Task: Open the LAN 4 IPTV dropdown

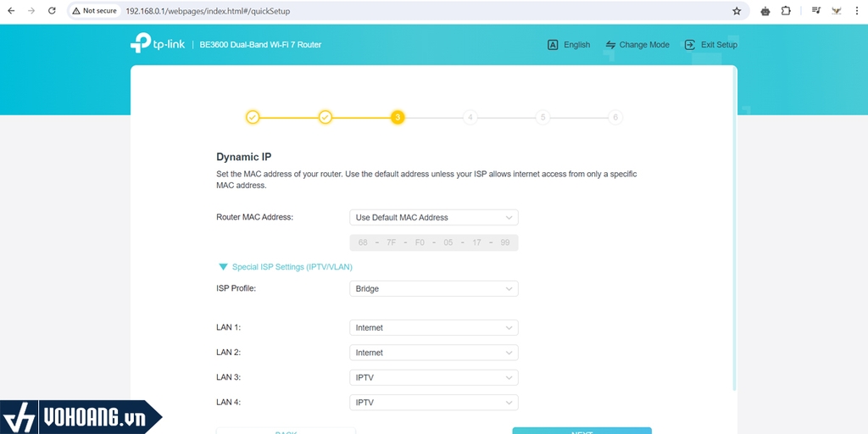Action: pos(434,403)
